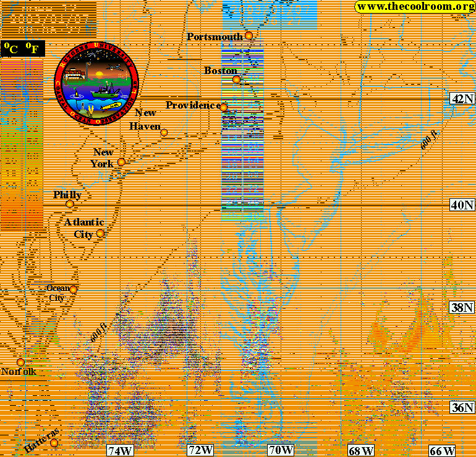Click the 600 ft label near 74W
The image size is (476, 457).
pos(99,333)
